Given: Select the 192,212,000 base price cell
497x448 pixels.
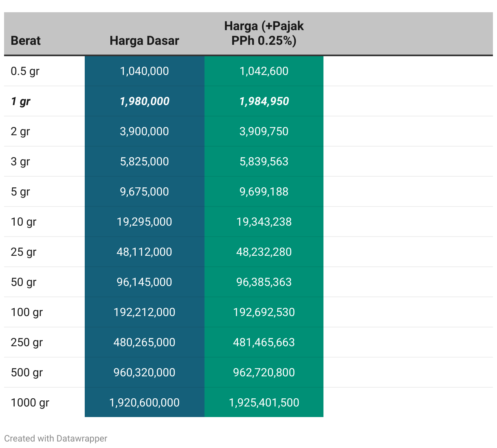Looking at the screenshot, I should pos(144,312).
